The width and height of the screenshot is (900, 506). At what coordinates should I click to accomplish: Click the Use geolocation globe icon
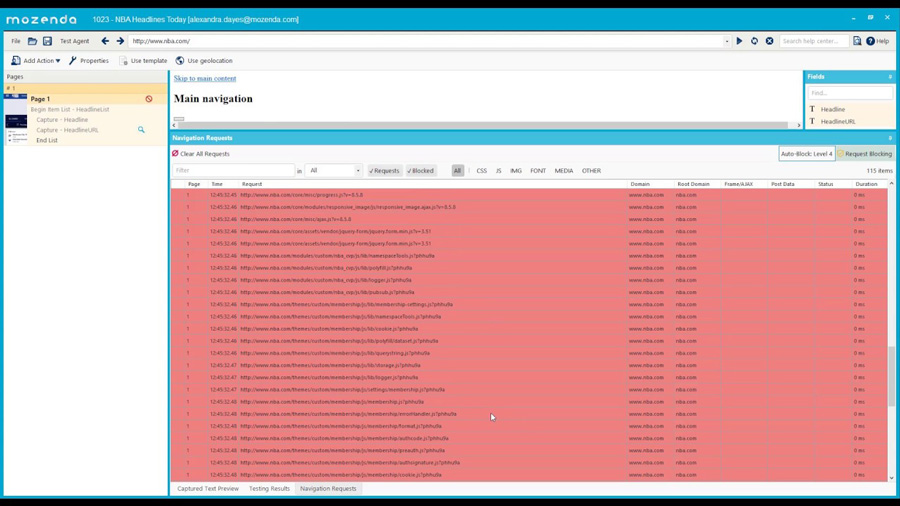tap(180, 60)
